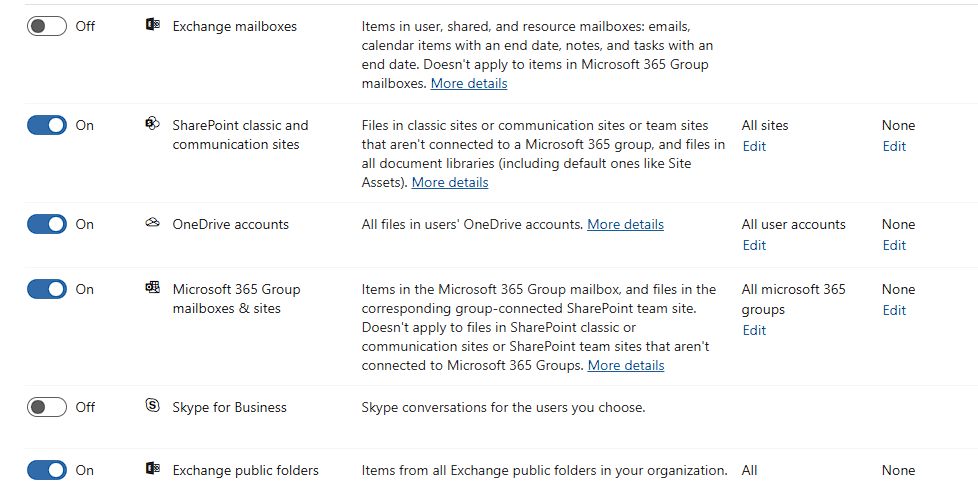Click the None value in Exchange public folders row
The width and height of the screenshot is (978, 504).
(x=898, y=471)
